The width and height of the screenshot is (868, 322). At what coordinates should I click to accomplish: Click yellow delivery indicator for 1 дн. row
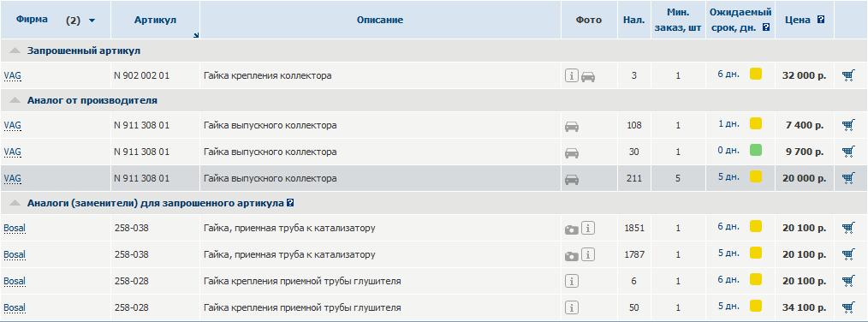pyautogui.click(x=756, y=123)
